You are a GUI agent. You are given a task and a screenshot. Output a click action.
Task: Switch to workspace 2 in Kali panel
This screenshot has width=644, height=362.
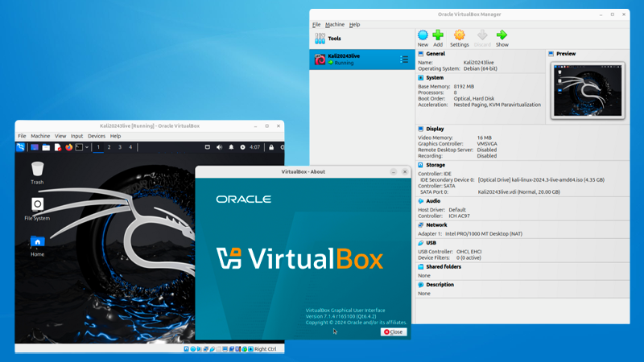click(109, 147)
